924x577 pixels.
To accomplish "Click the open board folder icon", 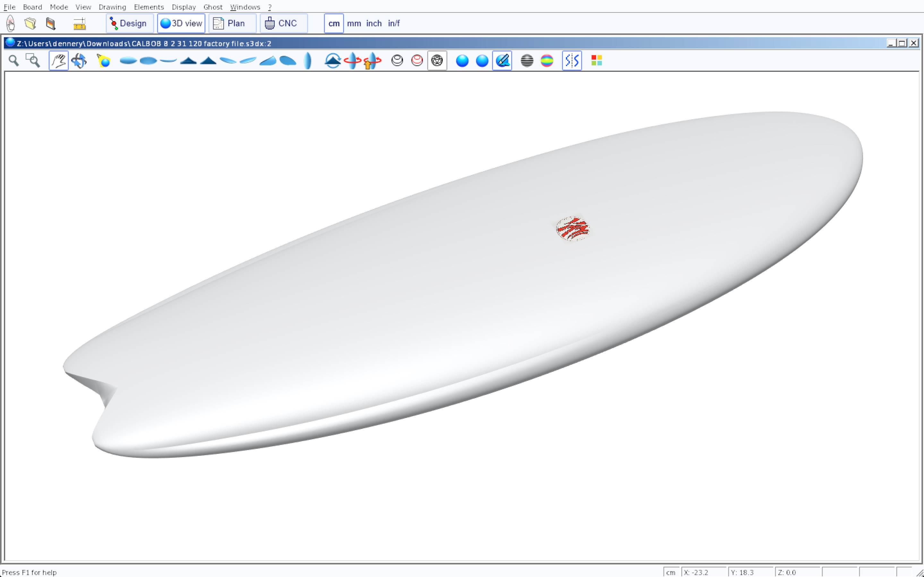I will pos(30,23).
